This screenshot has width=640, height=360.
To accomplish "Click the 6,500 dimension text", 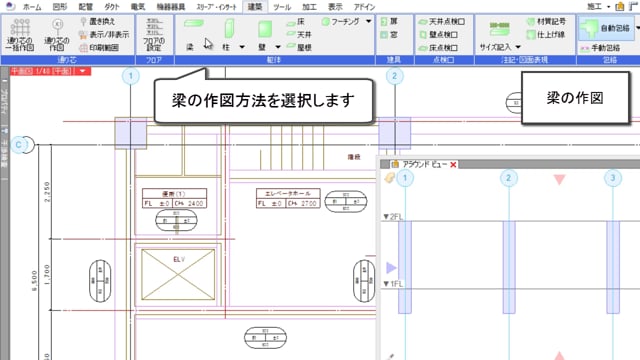I will pos(35,280).
